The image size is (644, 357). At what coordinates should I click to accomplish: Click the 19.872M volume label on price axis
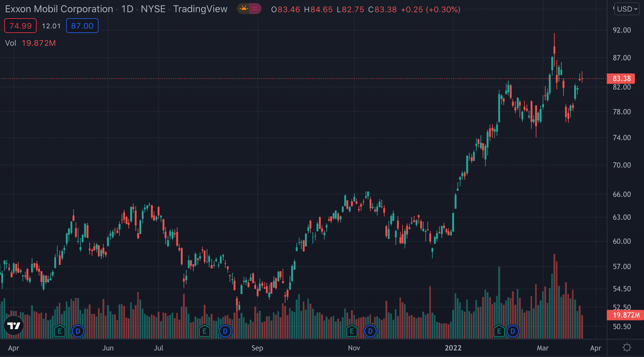pyautogui.click(x=625, y=315)
